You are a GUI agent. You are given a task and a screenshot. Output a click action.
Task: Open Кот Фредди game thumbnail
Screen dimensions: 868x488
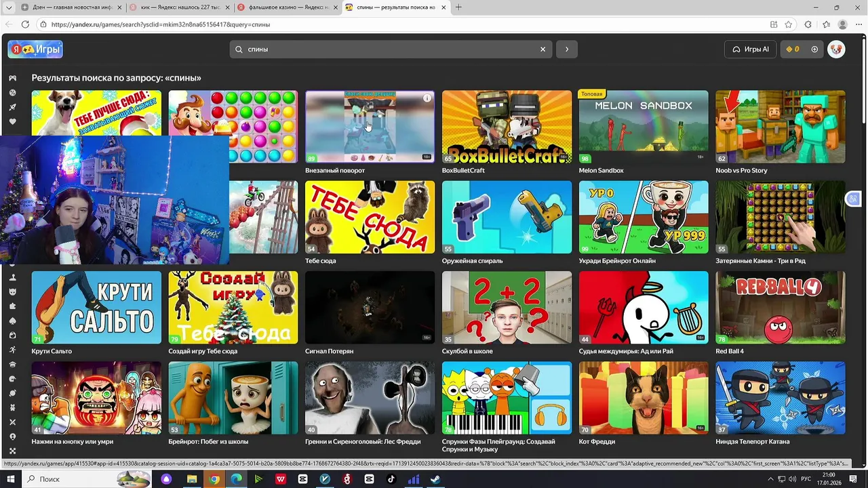tap(644, 398)
